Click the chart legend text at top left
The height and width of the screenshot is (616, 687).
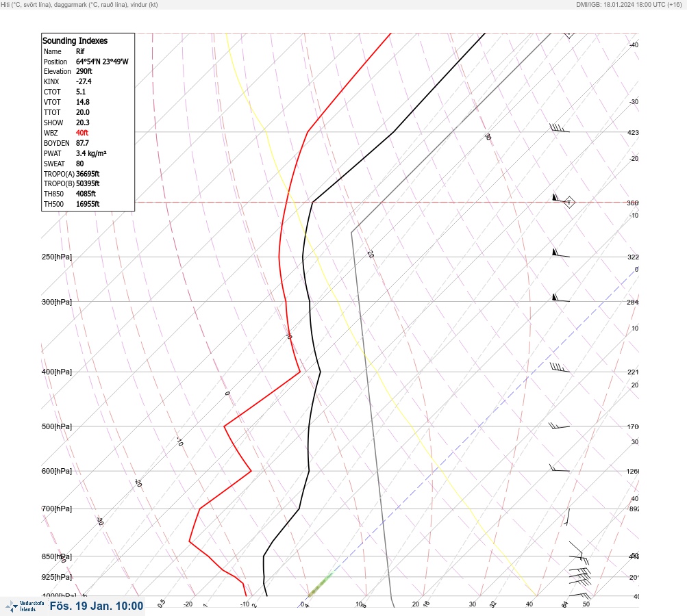(79, 5)
